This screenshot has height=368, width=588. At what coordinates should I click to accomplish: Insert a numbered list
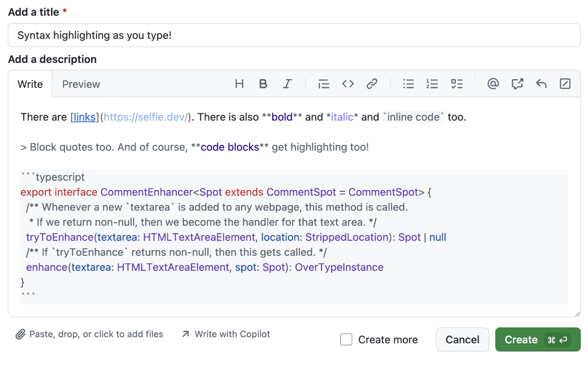[432, 84]
